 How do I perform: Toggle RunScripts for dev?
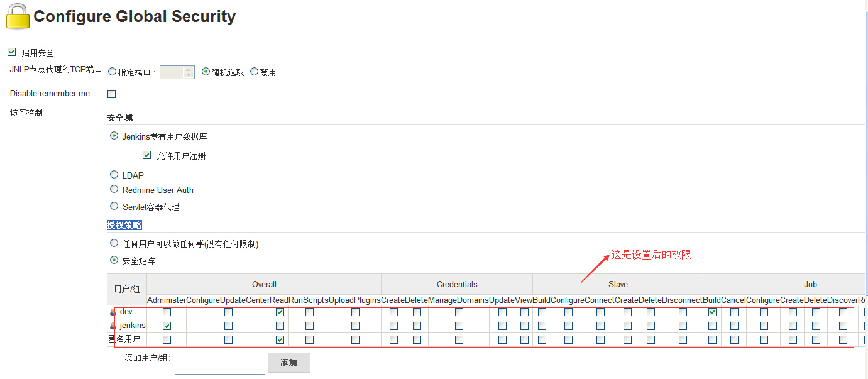point(309,312)
